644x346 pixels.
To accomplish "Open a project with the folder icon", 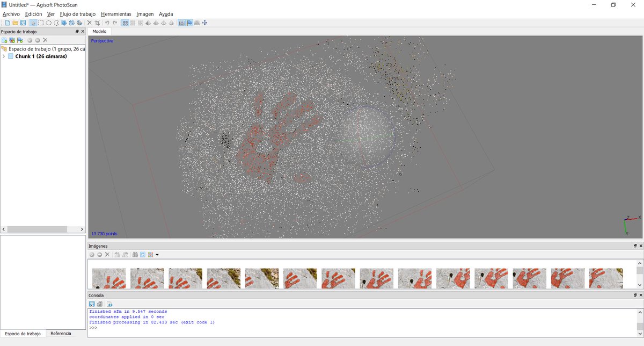I will coord(16,23).
